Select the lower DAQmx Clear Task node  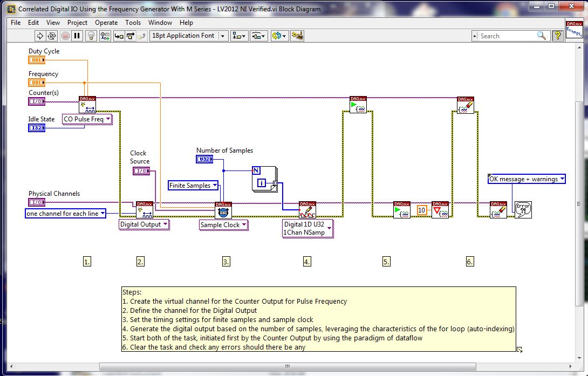(x=498, y=210)
